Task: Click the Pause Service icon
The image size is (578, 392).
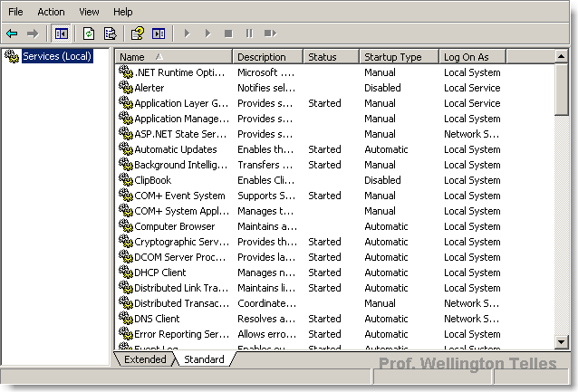Action: [x=249, y=33]
